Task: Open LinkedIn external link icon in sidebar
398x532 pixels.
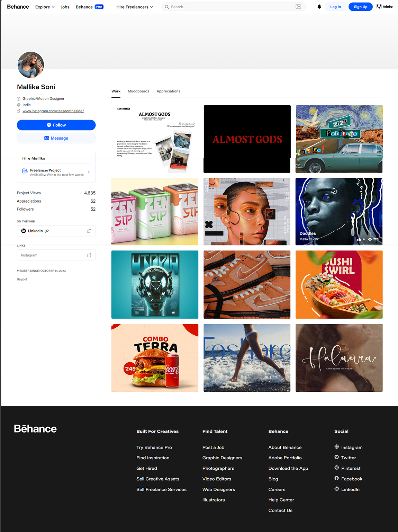Action: (89, 231)
